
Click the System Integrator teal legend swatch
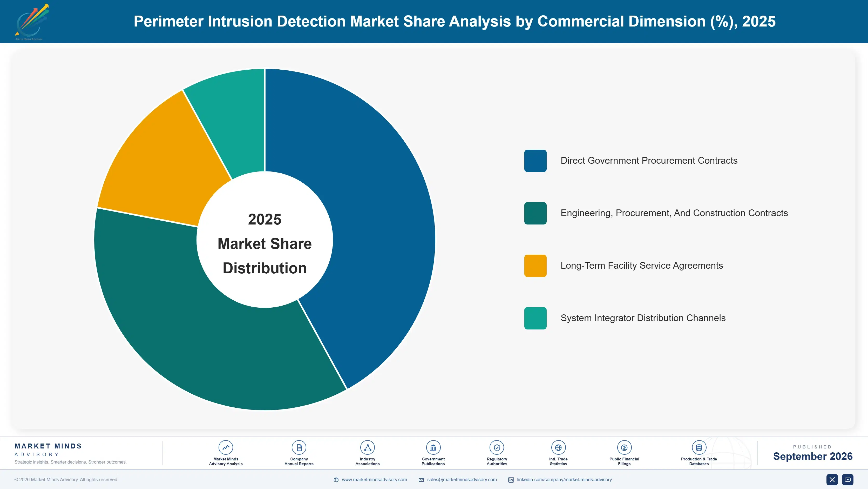[x=535, y=318]
